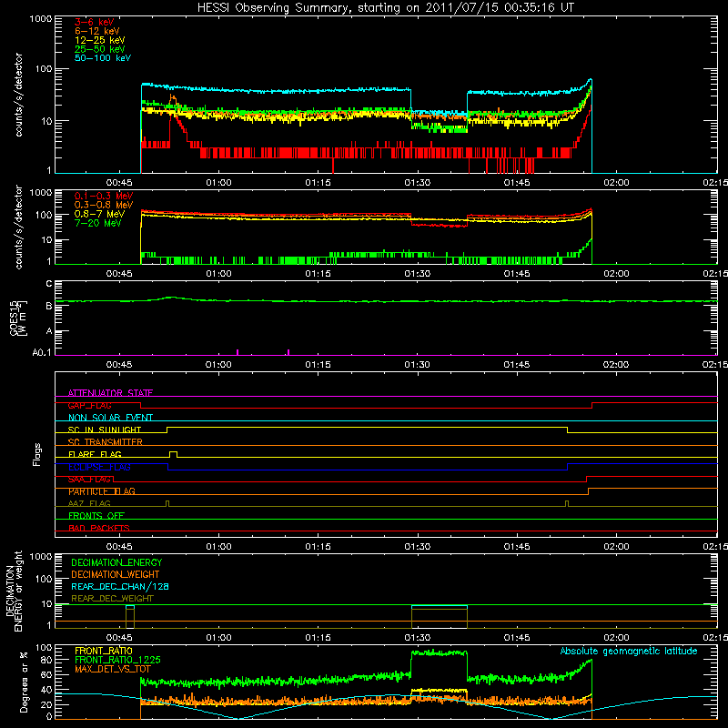Click the second magenta spike on GOES panel
The height and width of the screenshot is (728, 728).
(x=288, y=352)
